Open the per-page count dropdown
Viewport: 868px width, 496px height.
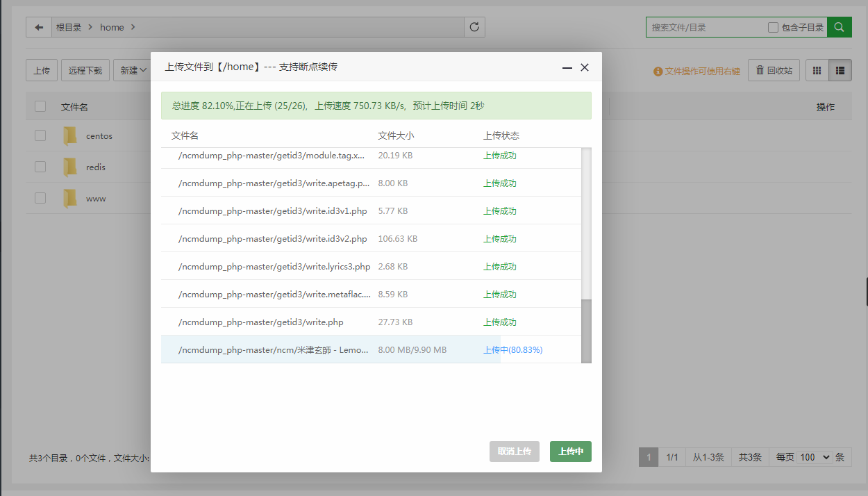click(814, 457)
